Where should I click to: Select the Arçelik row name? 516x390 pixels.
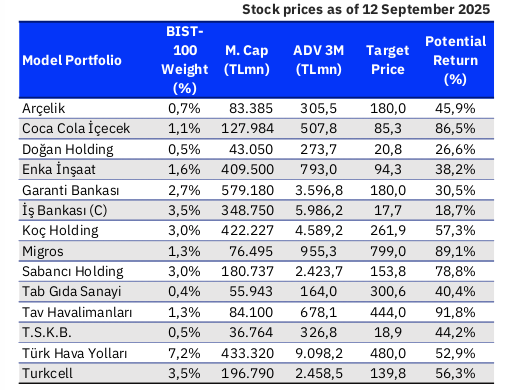pyautogui.click(x=44, y=109)
